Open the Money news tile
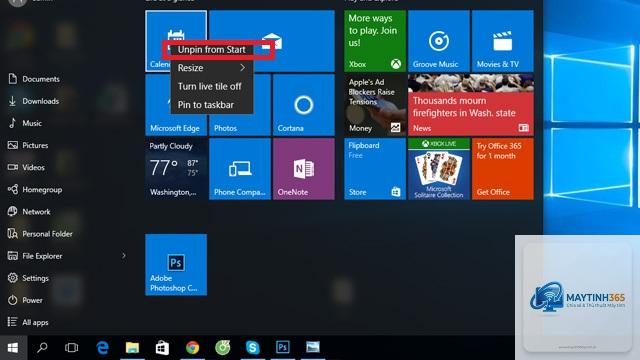 coord(375,105)
